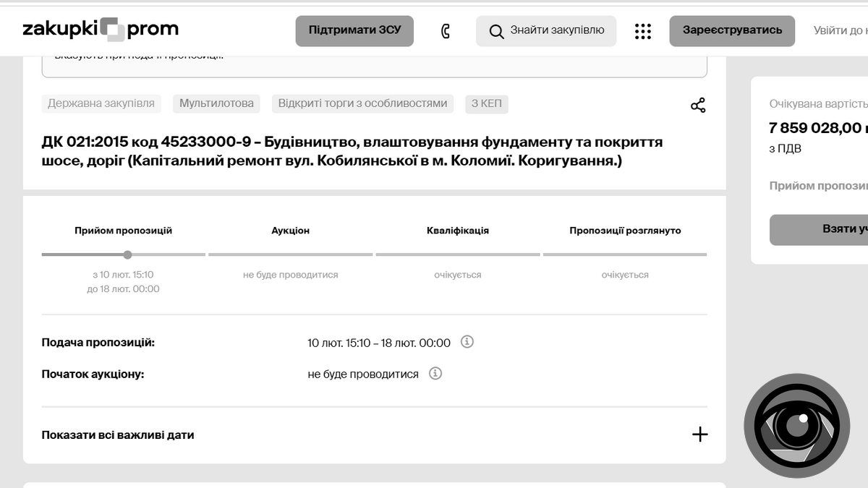
Task: Click the magnifier icon in search bar
Action: point(496,30)
